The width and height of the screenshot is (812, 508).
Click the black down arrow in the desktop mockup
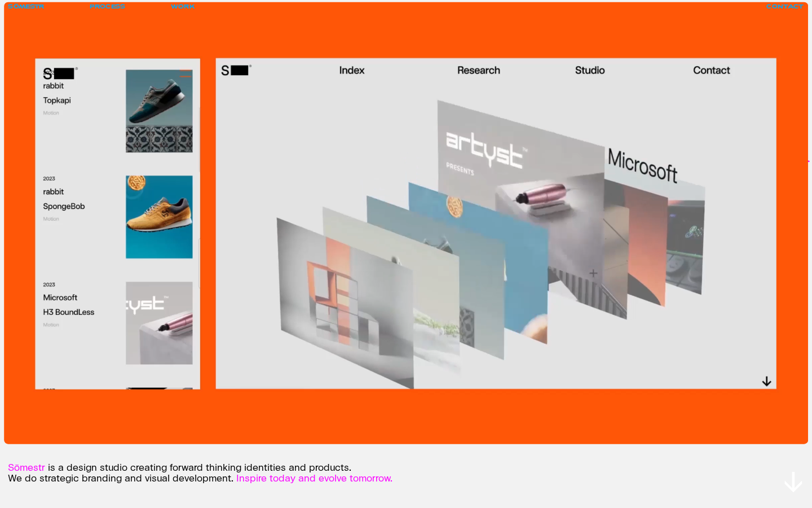coord(766,382)
